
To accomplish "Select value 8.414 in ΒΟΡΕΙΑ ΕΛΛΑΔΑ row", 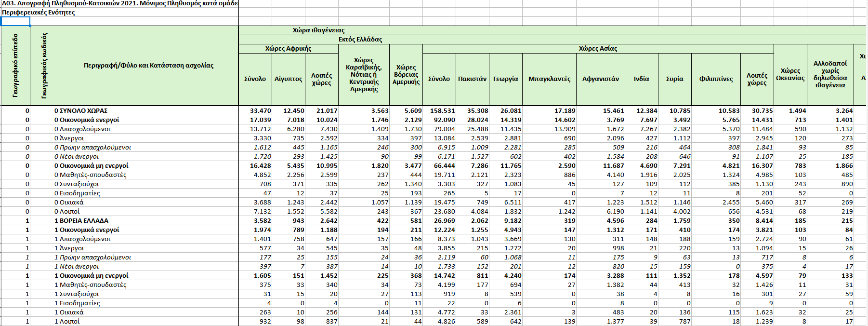I will [x=764, y=221].
